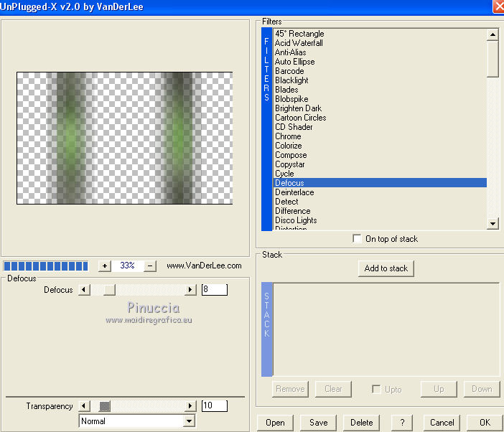
Task: Pick the Deinterlace filter
Action: pyautogui.click(x=380, y=192)
